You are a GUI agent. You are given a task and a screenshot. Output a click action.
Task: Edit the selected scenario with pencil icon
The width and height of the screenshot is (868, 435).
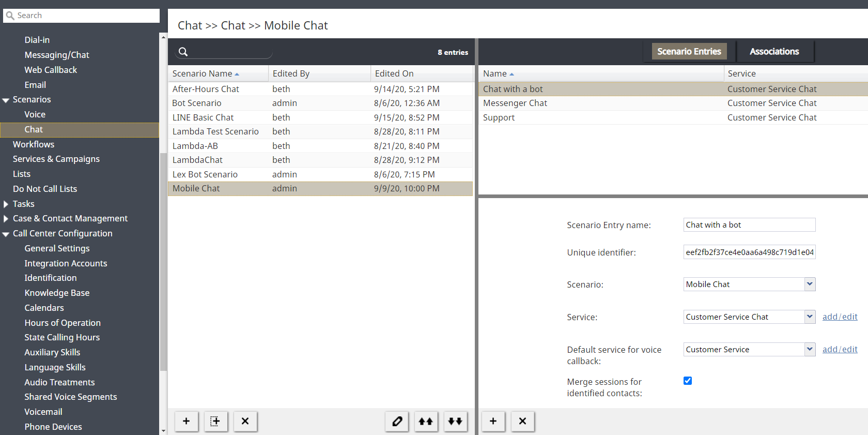(397, 421)
